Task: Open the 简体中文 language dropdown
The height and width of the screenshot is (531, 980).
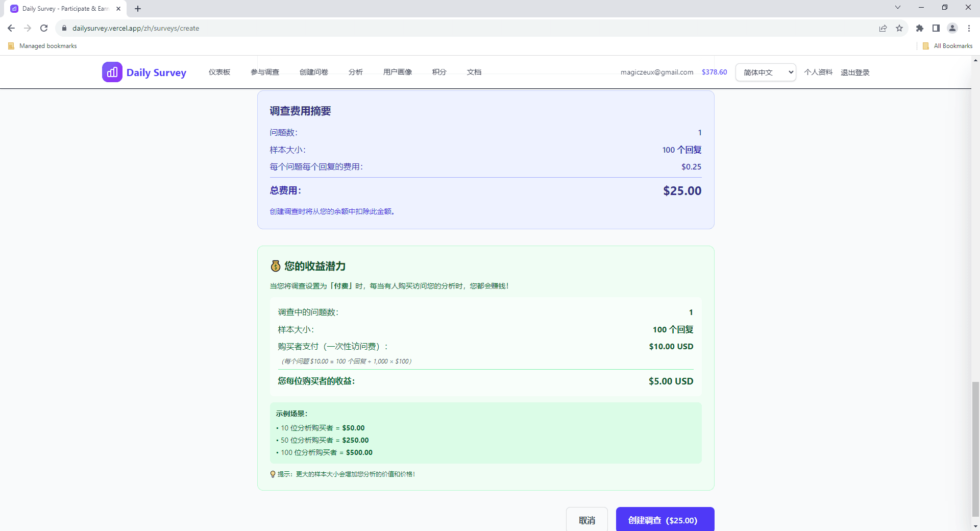Action: 765,72
